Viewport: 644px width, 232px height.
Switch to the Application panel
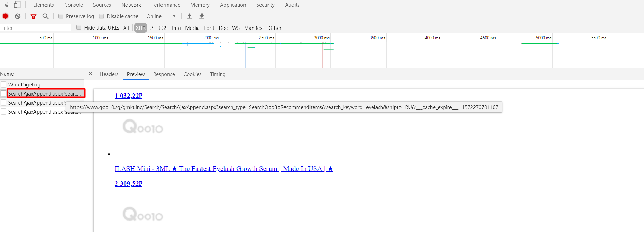(x=233, y=5)
